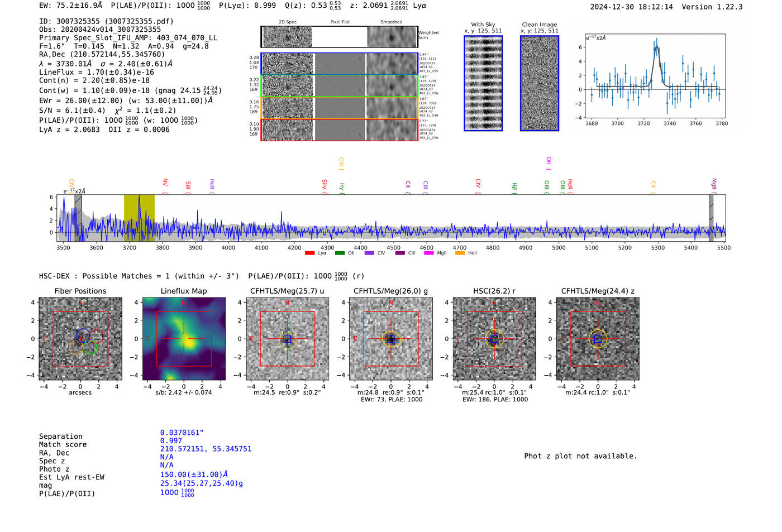Click the 'EW: 75.2±16.9Å' header value

(x=71, y=6)
